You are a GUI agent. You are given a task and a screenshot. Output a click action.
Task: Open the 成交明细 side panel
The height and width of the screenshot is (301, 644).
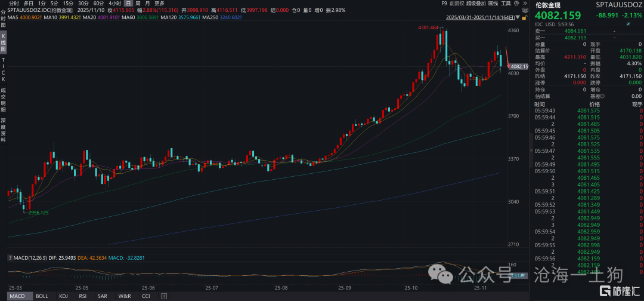coord(3,100)
